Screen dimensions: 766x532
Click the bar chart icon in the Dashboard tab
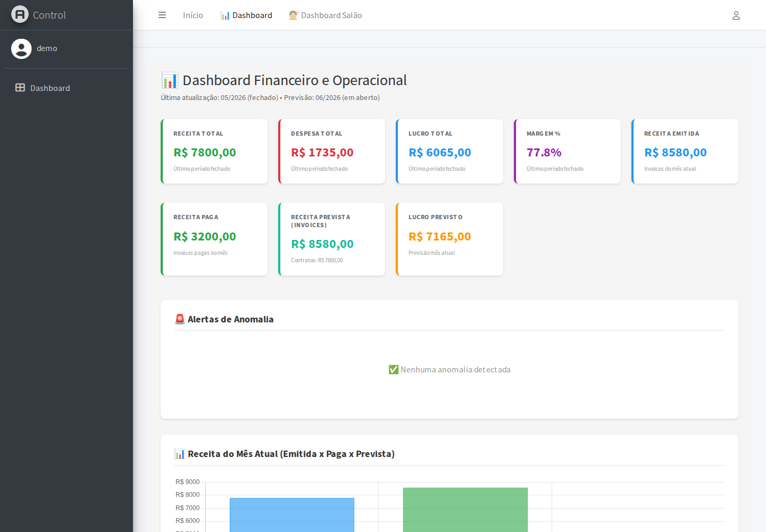[226, 15]
